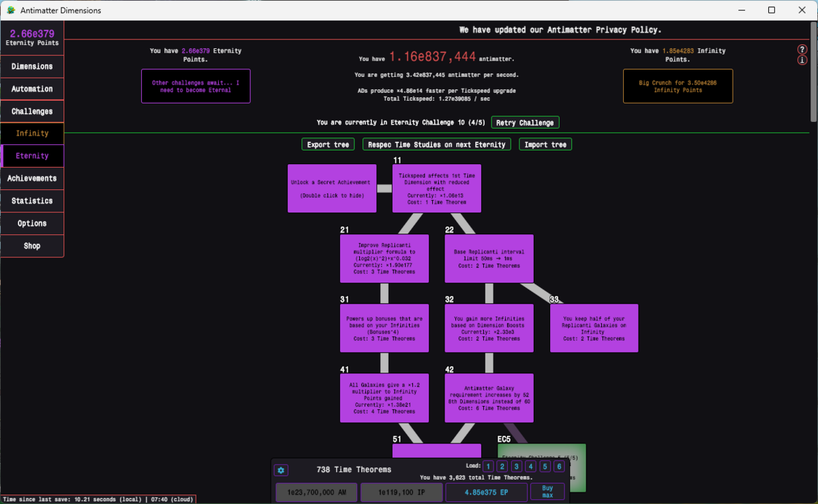Click "Total Tickspeed: 1.27e39085 / sec" text
The image size is (818, 504).
click(x=436, y=99)
